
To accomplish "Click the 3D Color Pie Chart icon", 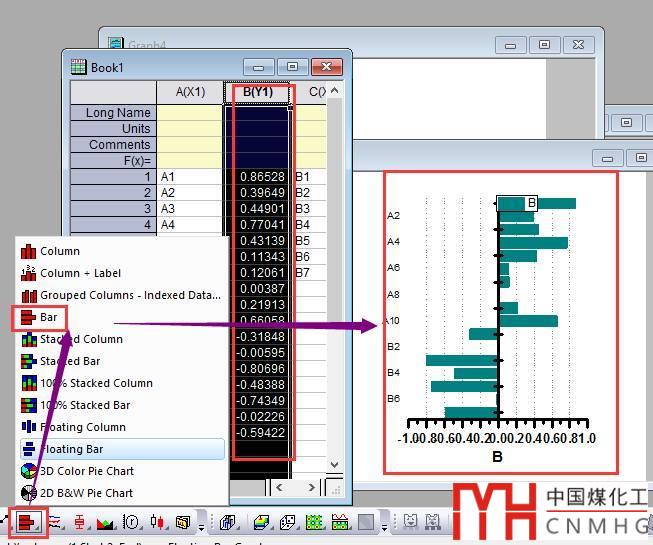I will [29, 471].
